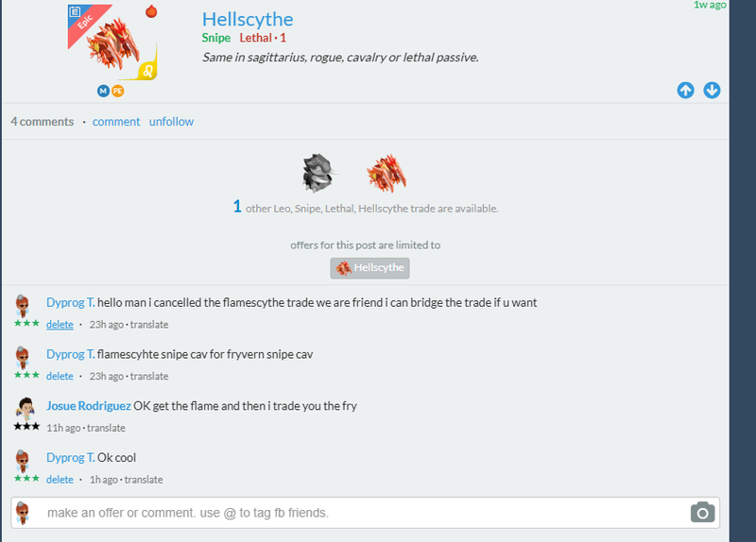This screenshot has height=542, width=756.
Task: Click the fire element icon on the card
Action: click(x=150, y=11)
